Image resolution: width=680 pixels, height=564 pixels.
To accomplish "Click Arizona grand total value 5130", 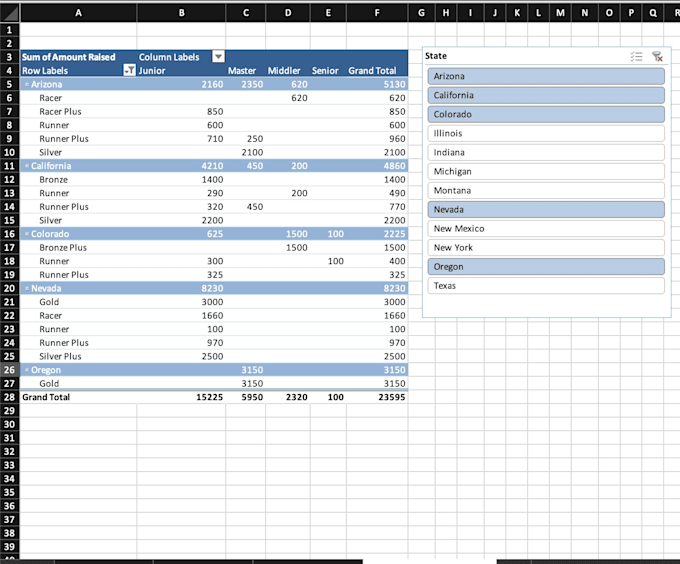I will pos(377,84).
